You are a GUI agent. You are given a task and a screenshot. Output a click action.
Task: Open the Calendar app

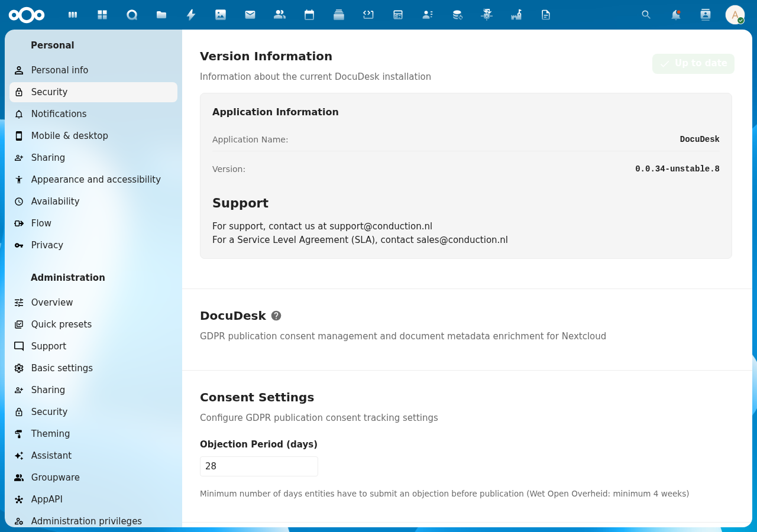(x=309, y=15)
